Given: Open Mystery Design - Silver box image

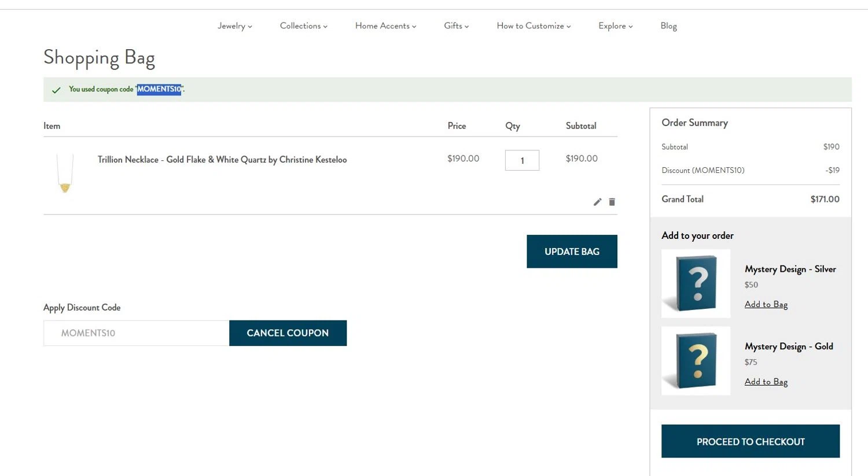Looking at the screenshot, I should pos(696,283).
